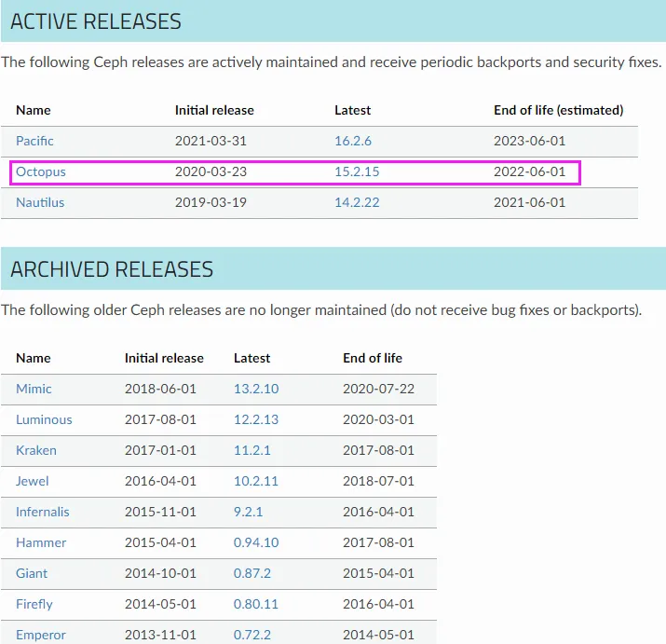The height and width of the screenshot is (644, 666).
Task: Open the Octopus release link
Action: pos(41,171)
